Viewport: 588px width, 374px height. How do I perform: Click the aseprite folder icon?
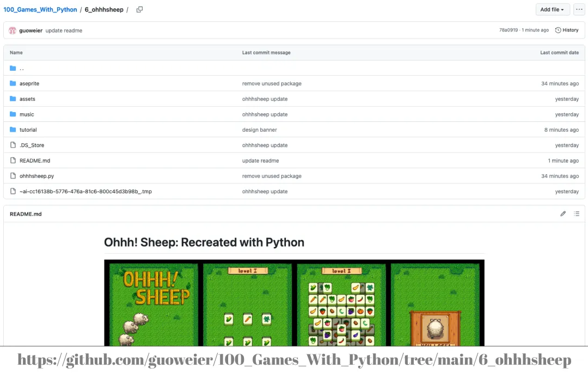(x=13, y=83)
